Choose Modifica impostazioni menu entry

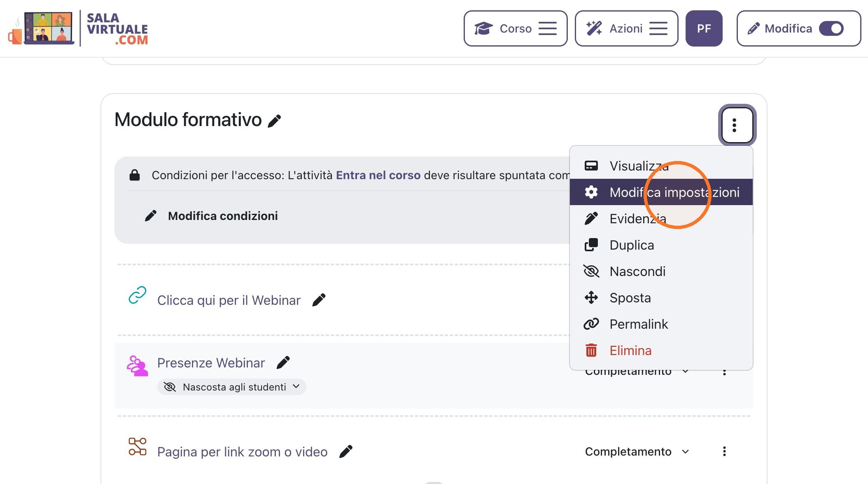point(661,192)
